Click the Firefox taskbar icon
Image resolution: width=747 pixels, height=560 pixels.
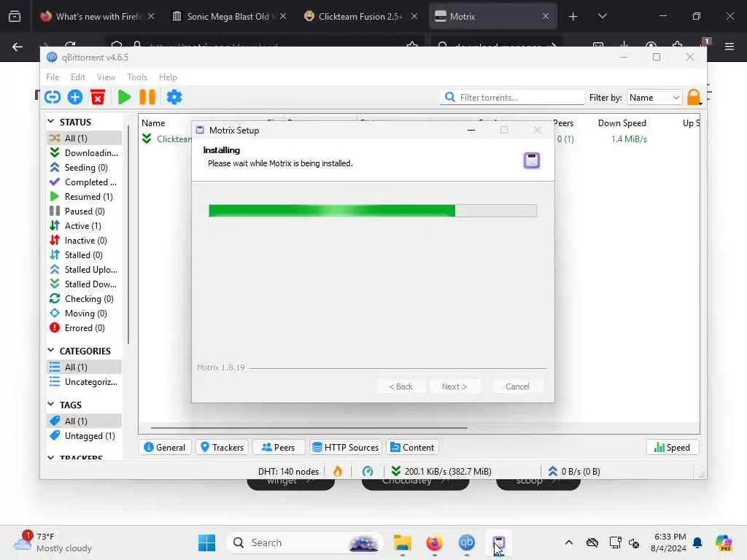pos(434,542)
